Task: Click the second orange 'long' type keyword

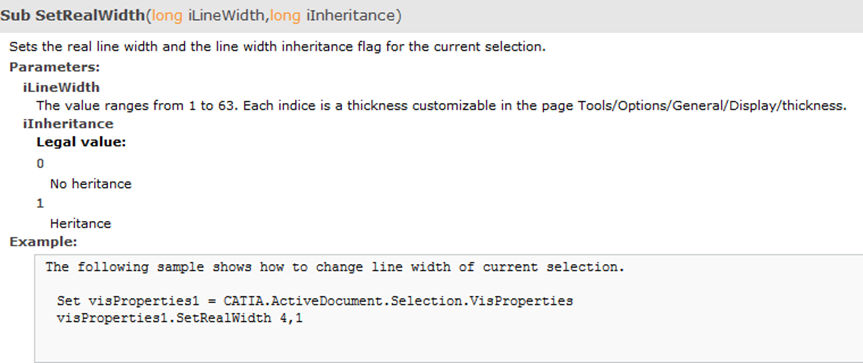Action: [285, 16]
